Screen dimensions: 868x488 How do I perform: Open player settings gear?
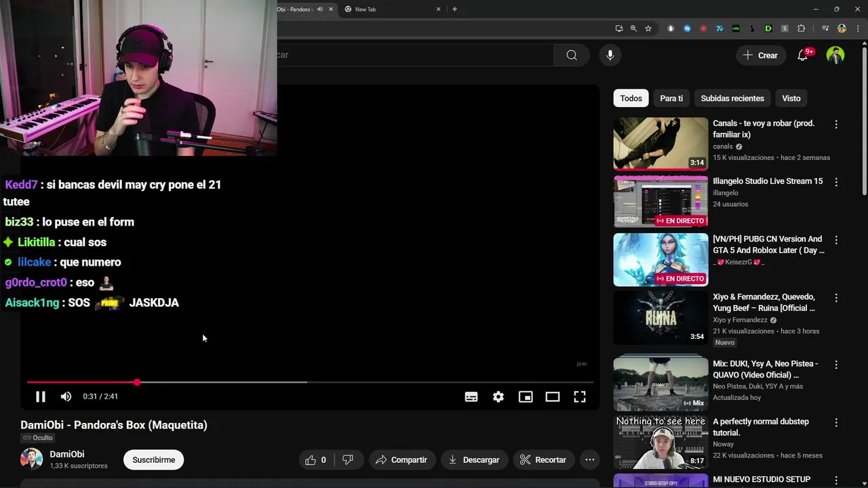(498, 397)
